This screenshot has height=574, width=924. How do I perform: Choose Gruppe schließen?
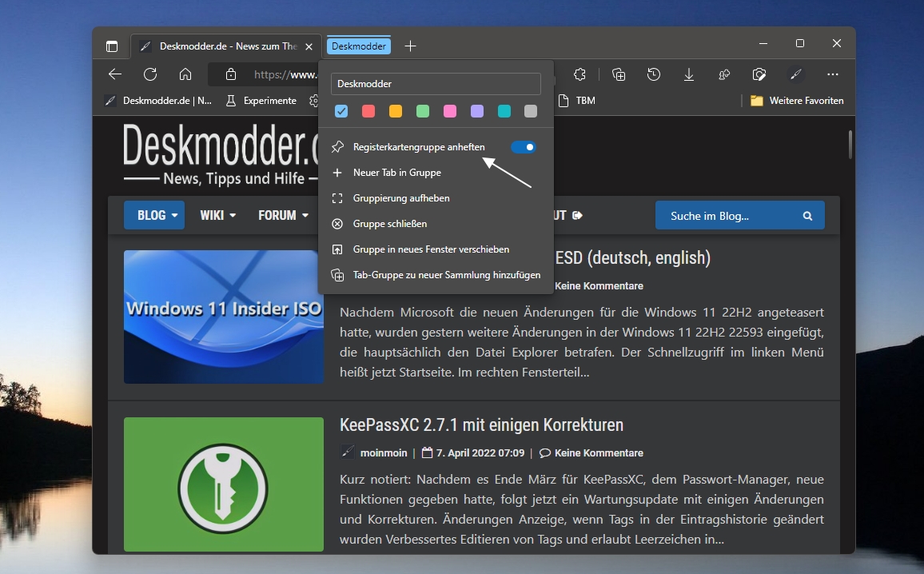pyautogui.click(x=436, y=224)
